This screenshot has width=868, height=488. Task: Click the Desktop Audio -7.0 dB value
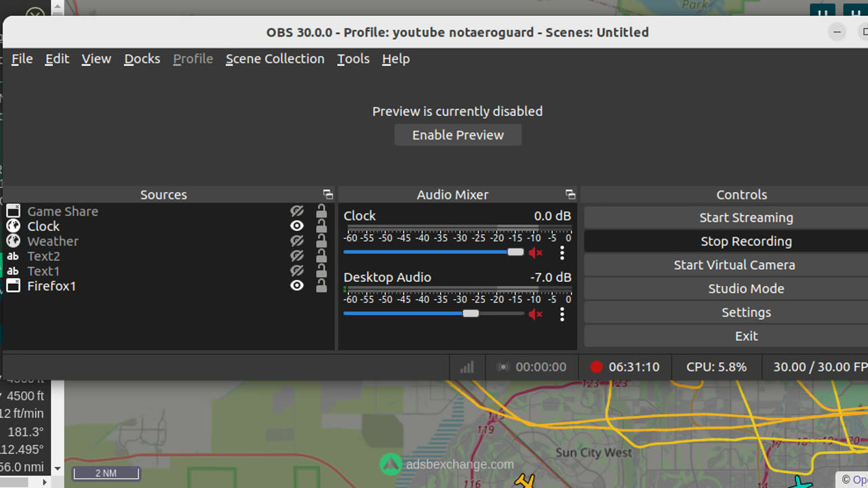pyautogui.click(x=551, y=277)
